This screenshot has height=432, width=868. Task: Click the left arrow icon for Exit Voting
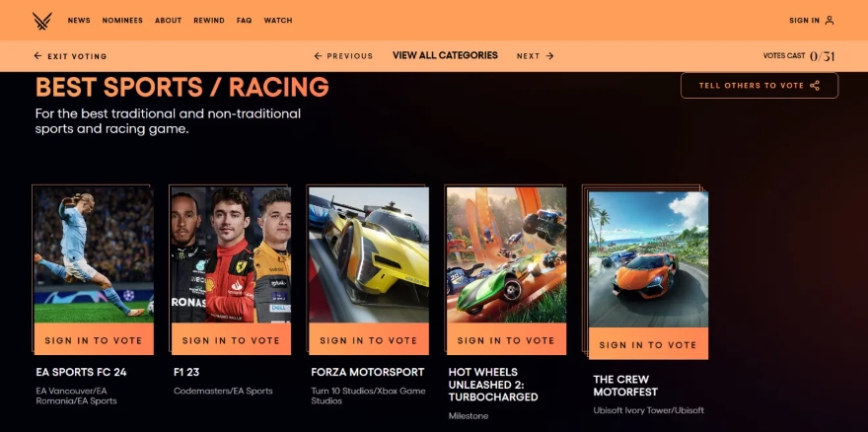(x=37, y=56)
